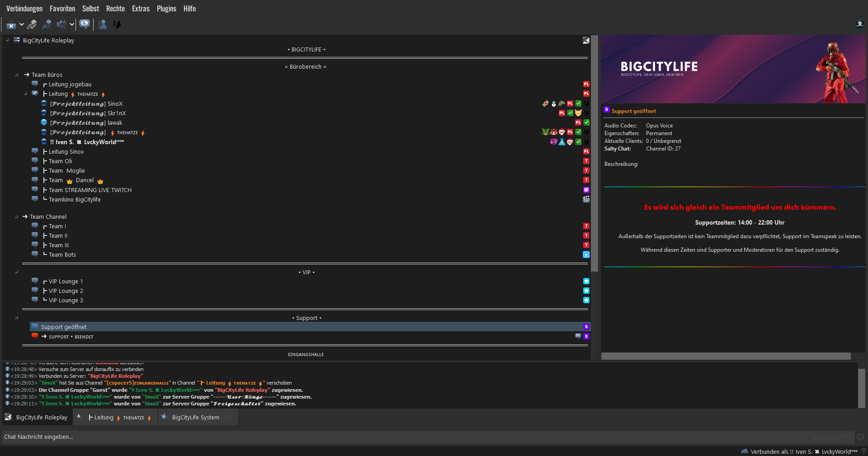
Task: Toggle microphone mute in toolbar
Action: pos(47,24)
